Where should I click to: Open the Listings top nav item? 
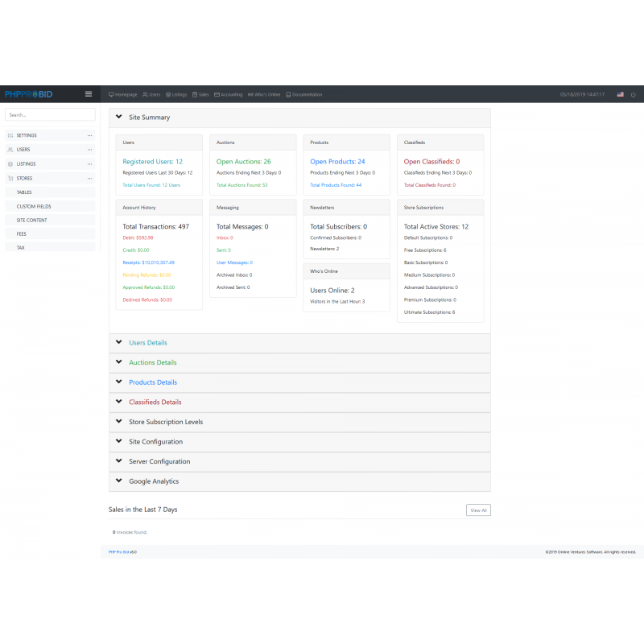176,94
